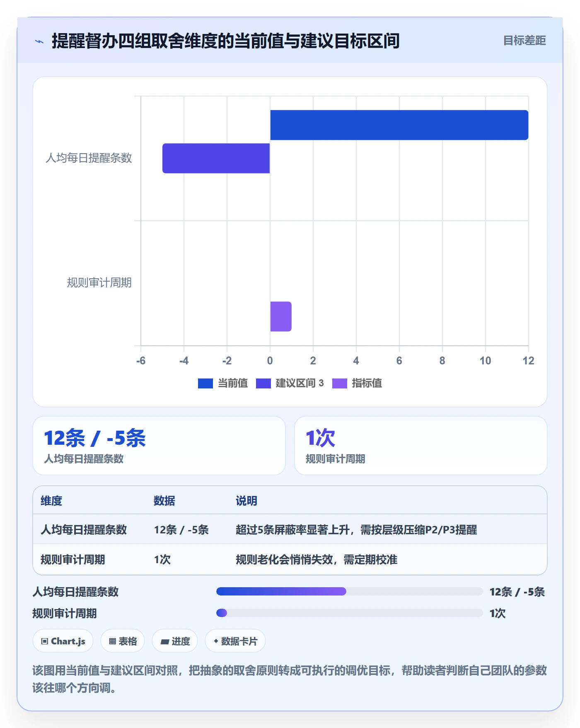Click the blue 当前值 bar at 12
580x728 pixels.
(399, 125)
